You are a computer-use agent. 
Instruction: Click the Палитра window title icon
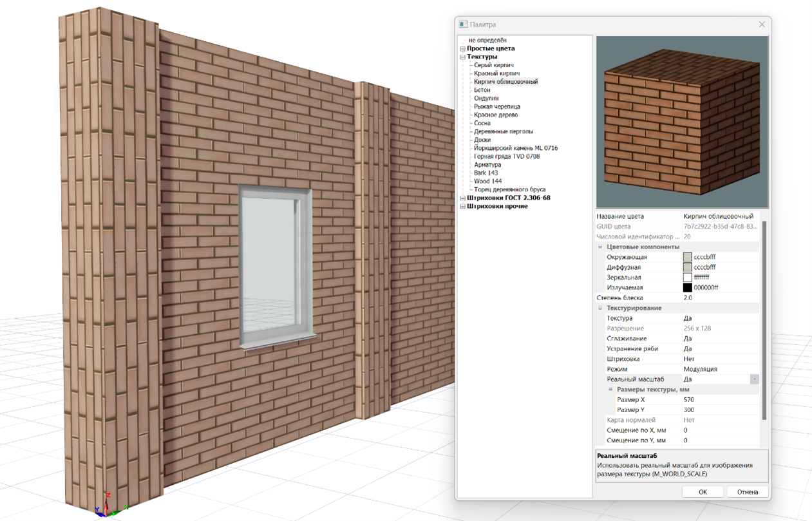(x=463, y=24)
